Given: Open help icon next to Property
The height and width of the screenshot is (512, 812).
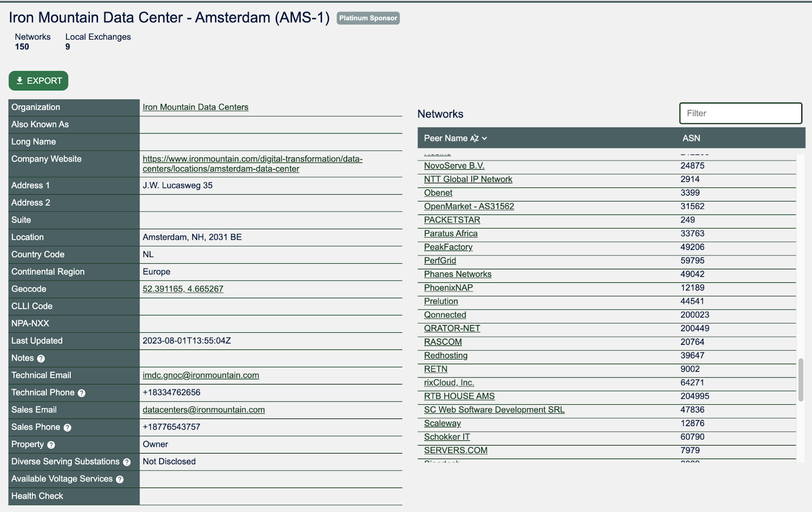Looking at the screenshot, I should tap(51, 445).
